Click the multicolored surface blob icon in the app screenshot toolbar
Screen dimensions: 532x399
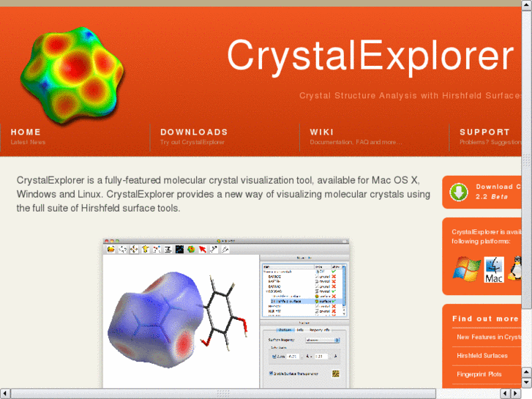(x=191, y=250)
